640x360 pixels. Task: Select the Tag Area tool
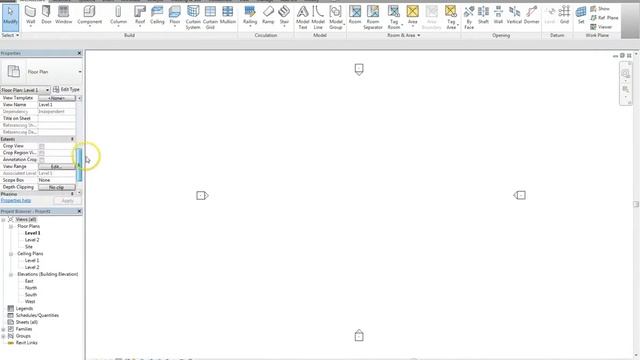click(451, 17)
